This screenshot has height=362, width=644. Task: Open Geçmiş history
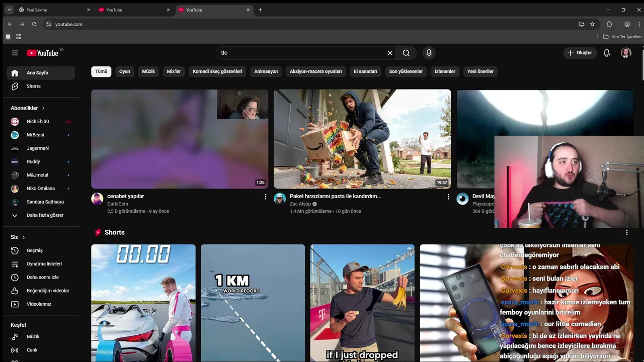[41, 250]
